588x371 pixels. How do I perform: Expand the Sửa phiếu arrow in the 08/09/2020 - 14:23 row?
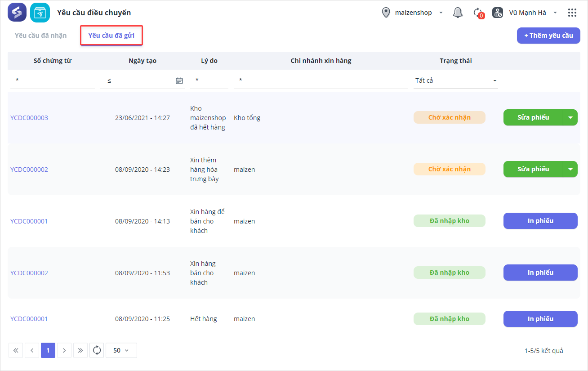pyautogui.click(x=570, y=169)
